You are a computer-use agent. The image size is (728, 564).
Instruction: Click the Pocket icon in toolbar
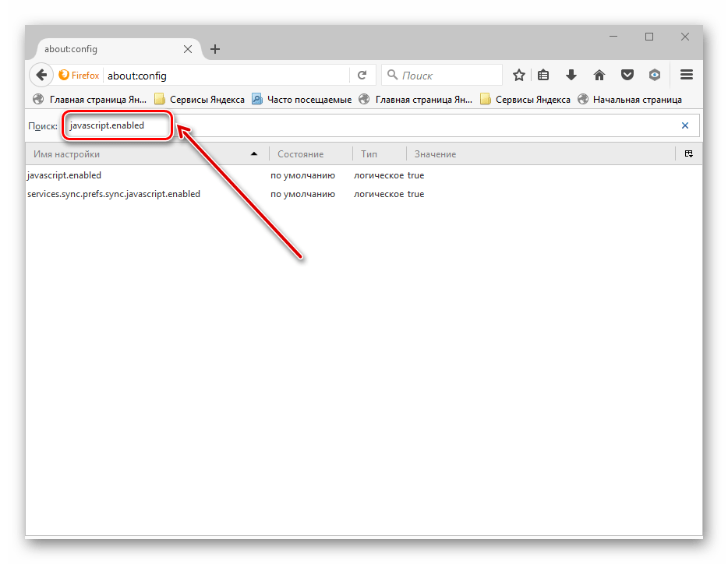[627, 76]
